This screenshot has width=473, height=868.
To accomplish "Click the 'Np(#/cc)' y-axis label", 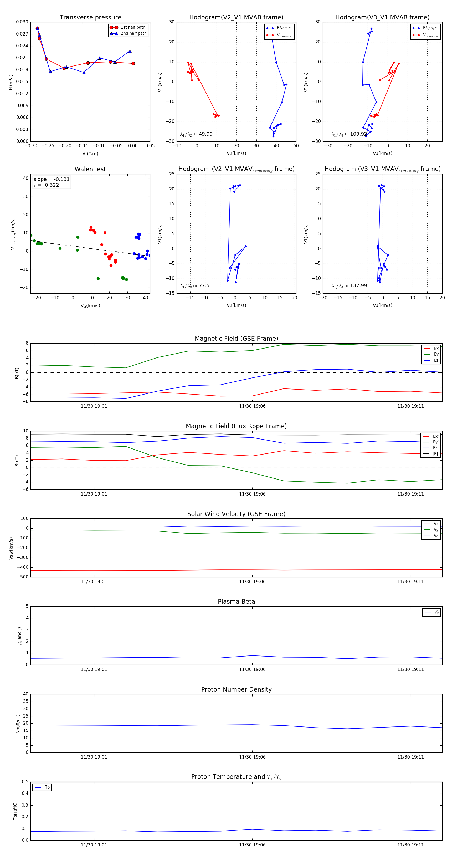I will point(18,724).
